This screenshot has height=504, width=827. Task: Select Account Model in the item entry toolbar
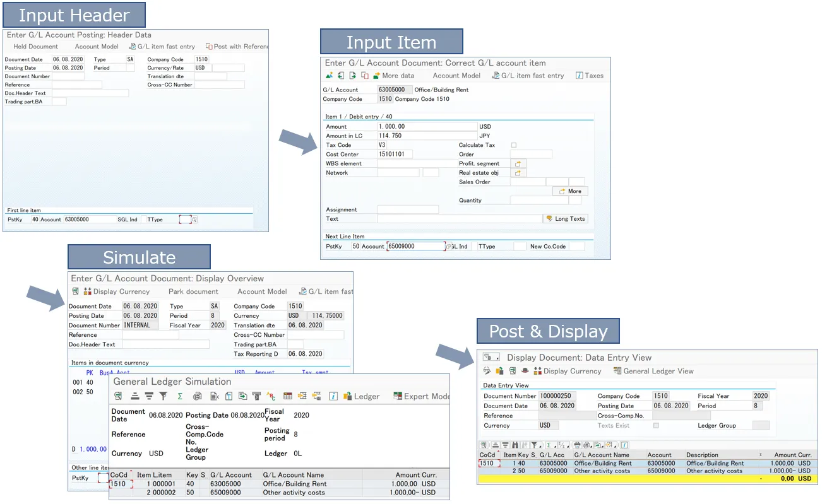click(456, 74)
